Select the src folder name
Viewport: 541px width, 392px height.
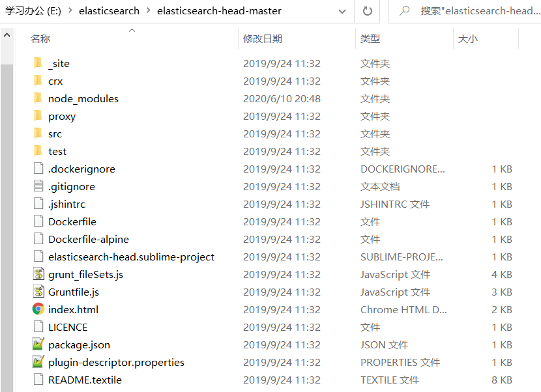[x=55, y=133]
